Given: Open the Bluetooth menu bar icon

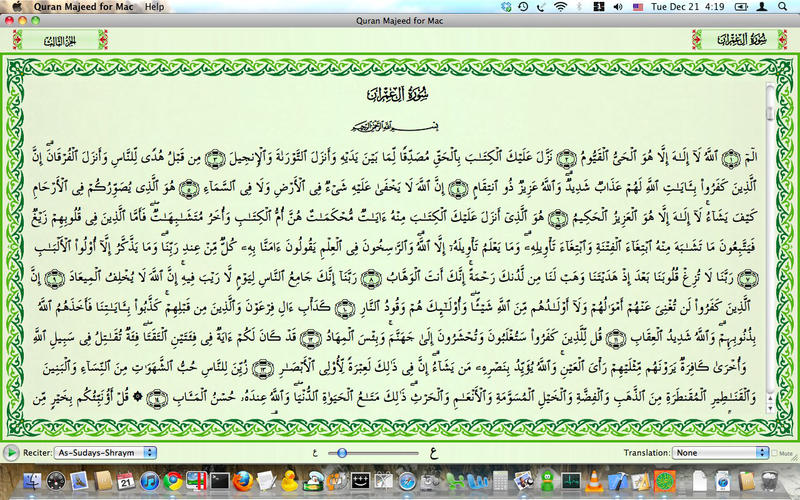Looking at the screenshot, I should 580,7.
